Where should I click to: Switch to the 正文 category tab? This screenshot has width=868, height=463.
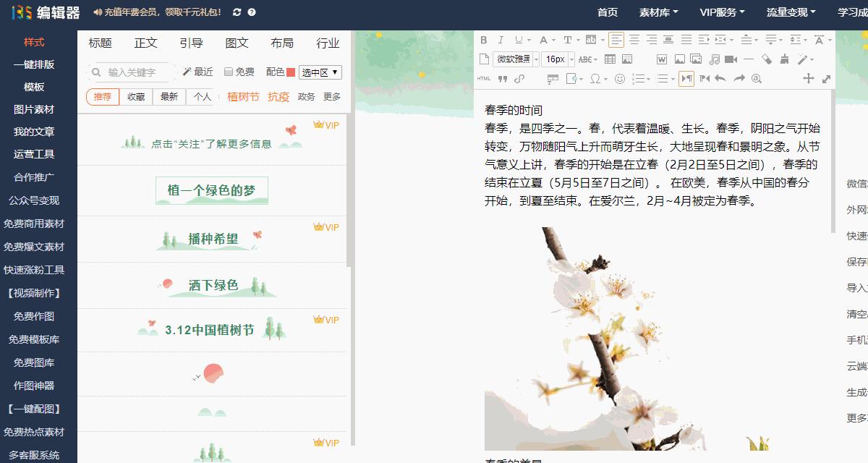tap(147, 43)
